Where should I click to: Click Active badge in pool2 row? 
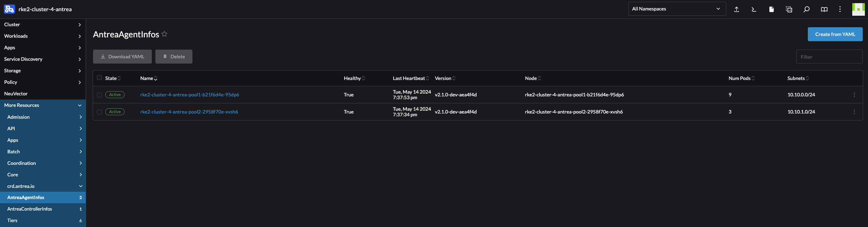(115, 112)
